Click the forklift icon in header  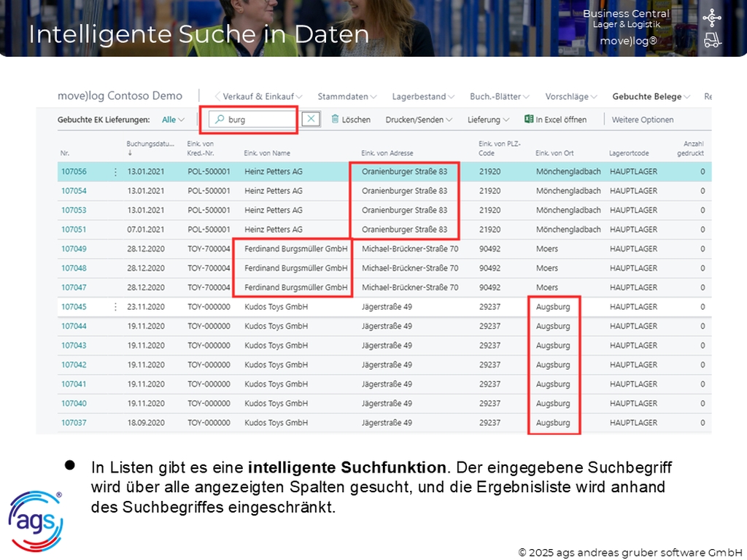click(x=712, y=40)
